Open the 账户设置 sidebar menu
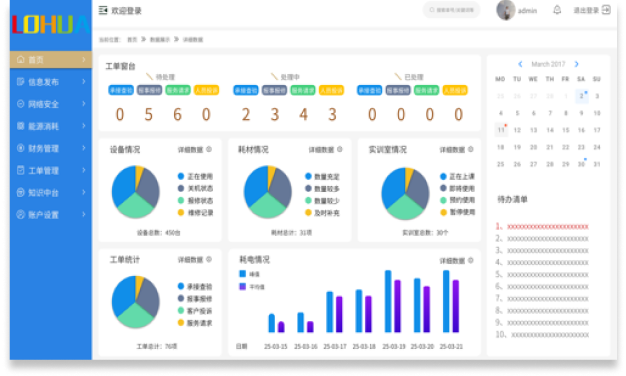 coord(51,215)
